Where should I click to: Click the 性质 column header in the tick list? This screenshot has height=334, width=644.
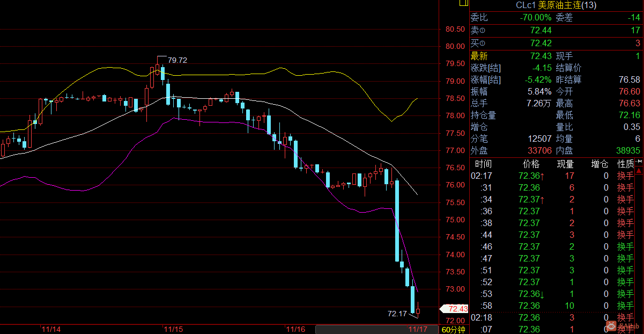pyautogui.click(x=625, y=164)
